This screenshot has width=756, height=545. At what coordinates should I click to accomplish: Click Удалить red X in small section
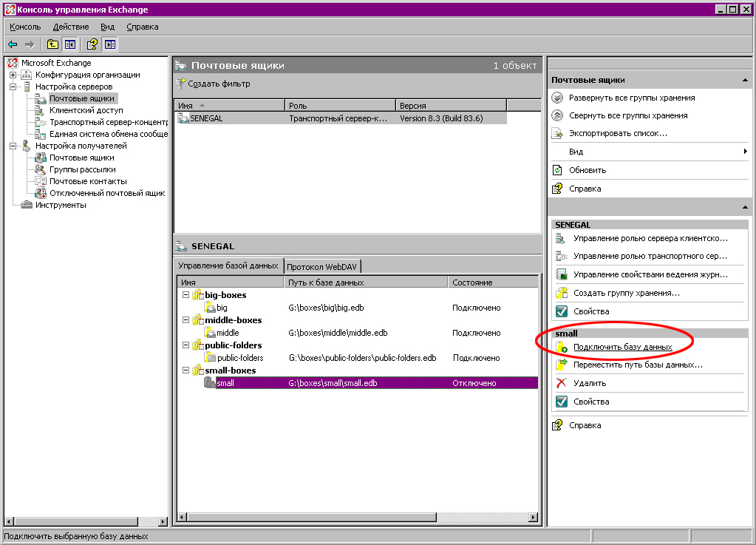pyautogui.click(x=589, y=383)
